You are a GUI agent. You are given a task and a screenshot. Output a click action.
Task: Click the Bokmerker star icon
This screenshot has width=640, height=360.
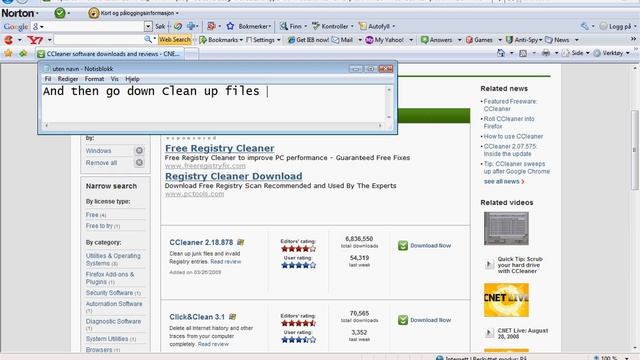(230, 26)
